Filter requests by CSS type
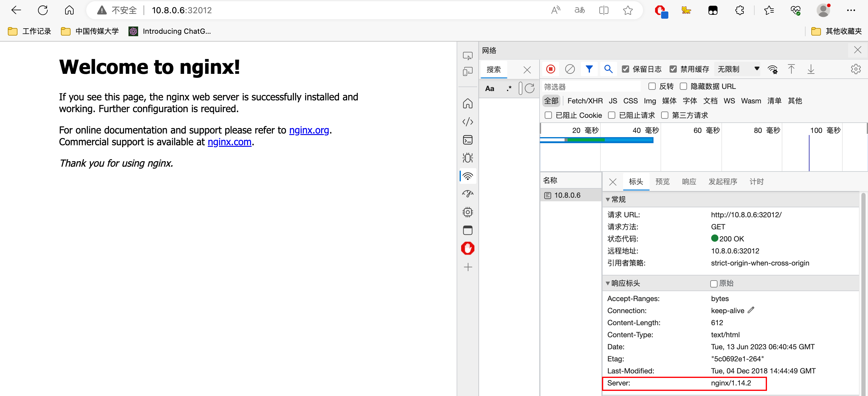868x396 pixels. (x=630, y=101)
